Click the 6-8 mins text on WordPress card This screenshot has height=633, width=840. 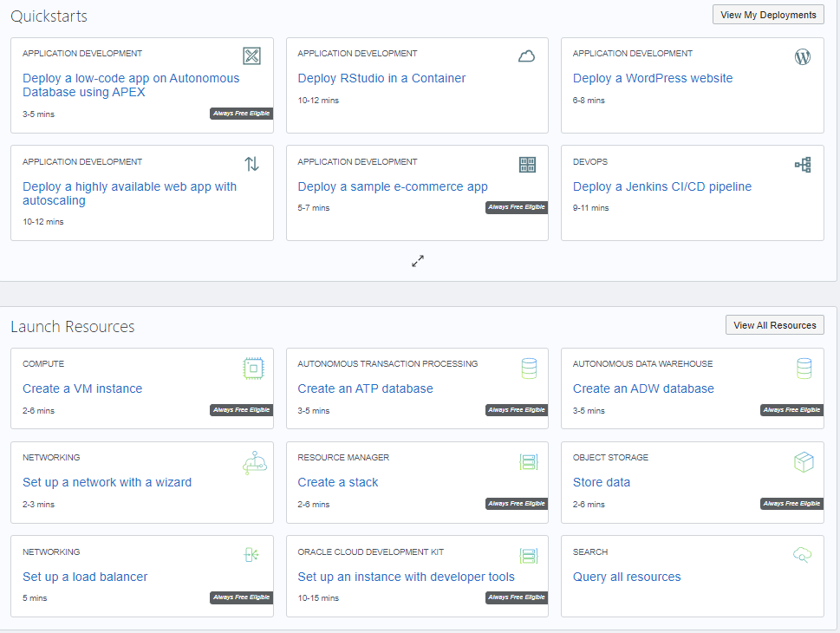pos(589,101)
